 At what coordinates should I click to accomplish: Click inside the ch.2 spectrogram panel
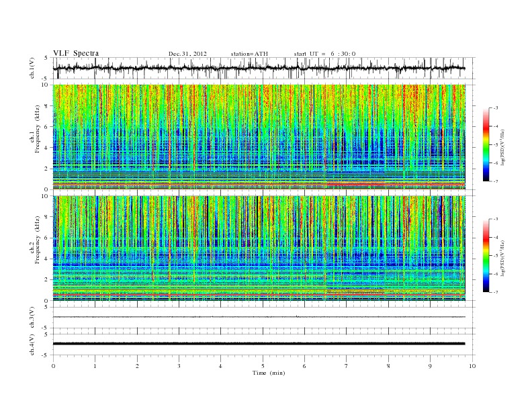259,248
